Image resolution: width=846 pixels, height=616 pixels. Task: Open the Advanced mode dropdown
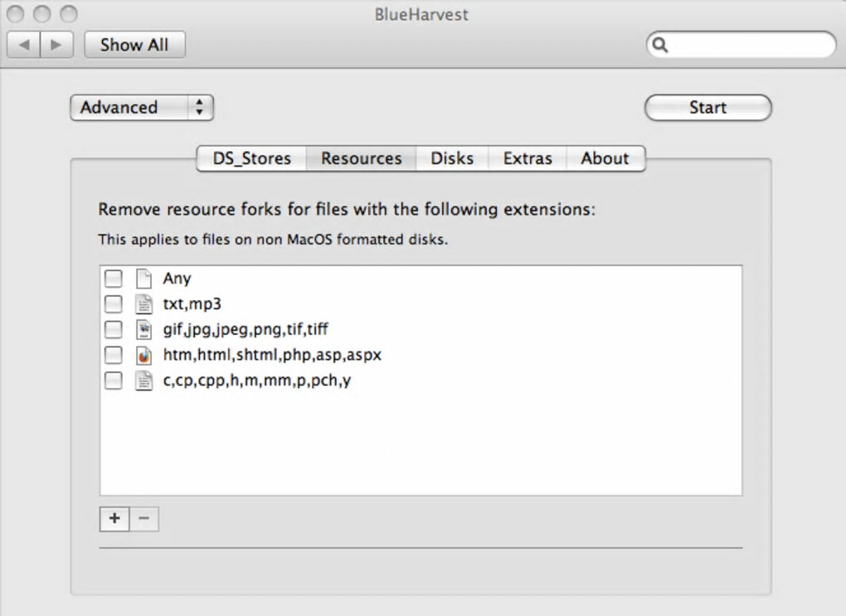[142, 108]
